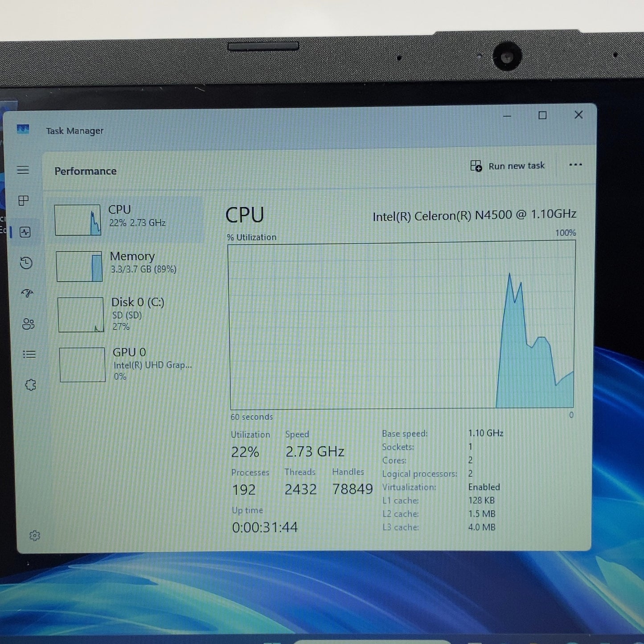644x644 pixels.
Task: Open the Details page icon
Action: pyautogui.click(x=29, y=354)
